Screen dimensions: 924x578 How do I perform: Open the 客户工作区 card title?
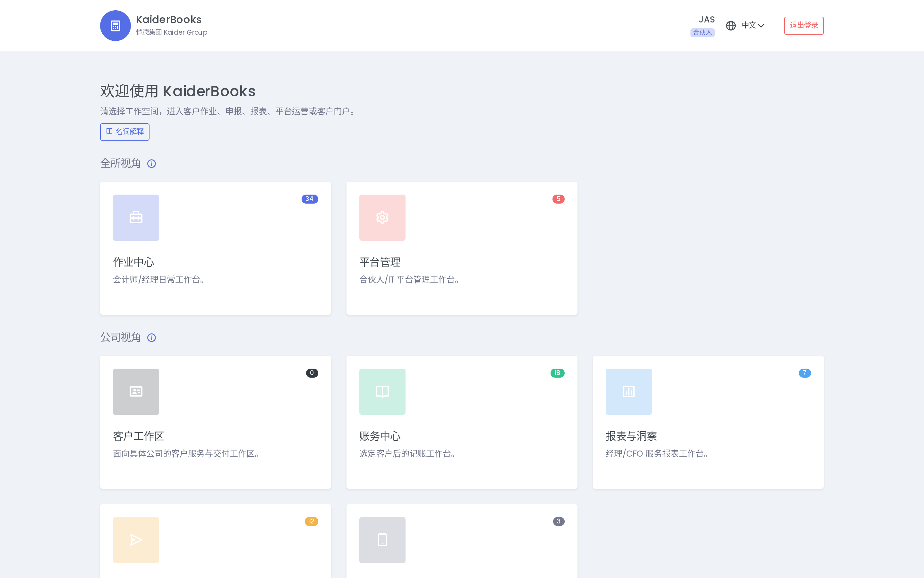(139, 436)
